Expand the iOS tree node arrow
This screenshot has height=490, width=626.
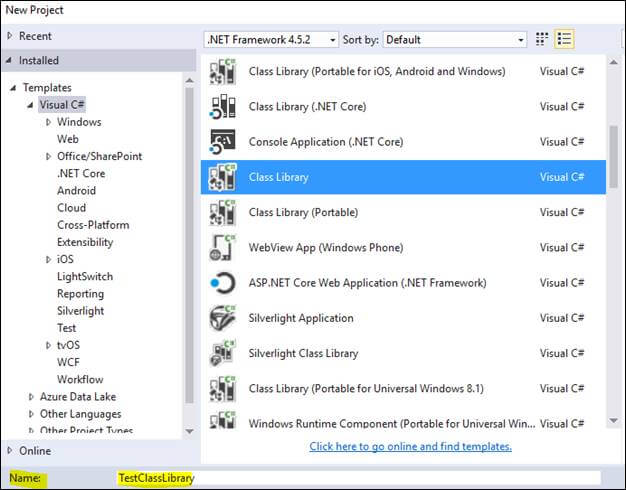tap(48, 260)
